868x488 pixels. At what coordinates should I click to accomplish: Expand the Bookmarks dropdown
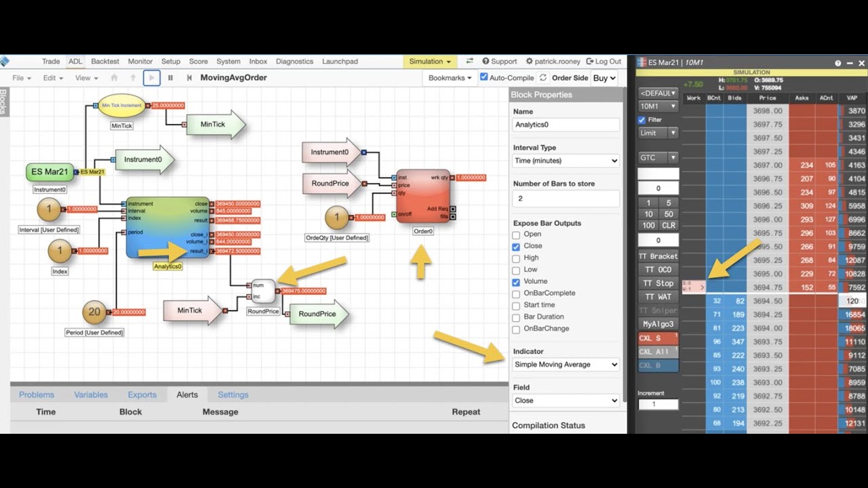[x=450, y=78]
